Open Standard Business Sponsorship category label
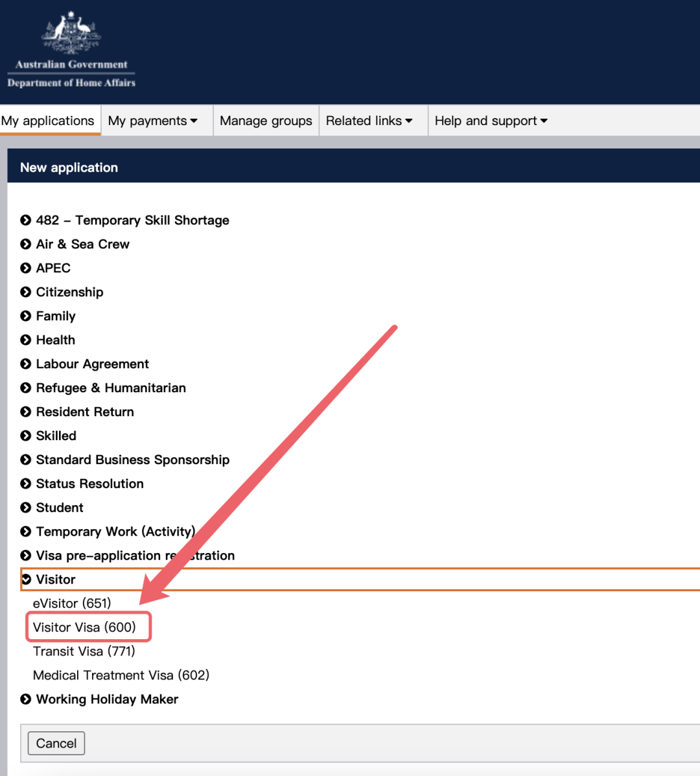 point(133,460)
